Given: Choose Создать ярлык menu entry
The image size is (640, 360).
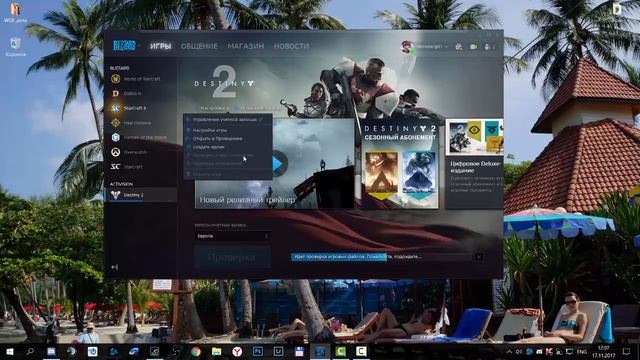Looking at the screenshot, I should click(x=228, y=147).
